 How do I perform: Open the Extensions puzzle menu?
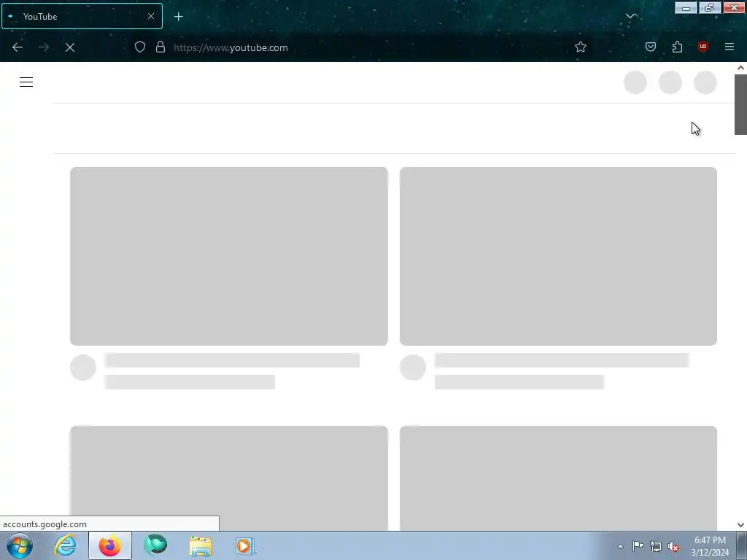click(677, 47)
